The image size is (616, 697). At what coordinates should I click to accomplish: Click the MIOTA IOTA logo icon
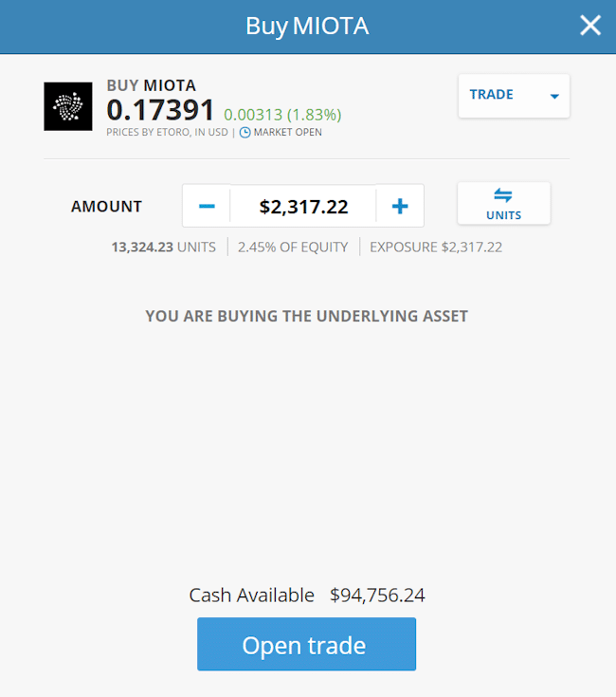point(68,106)
